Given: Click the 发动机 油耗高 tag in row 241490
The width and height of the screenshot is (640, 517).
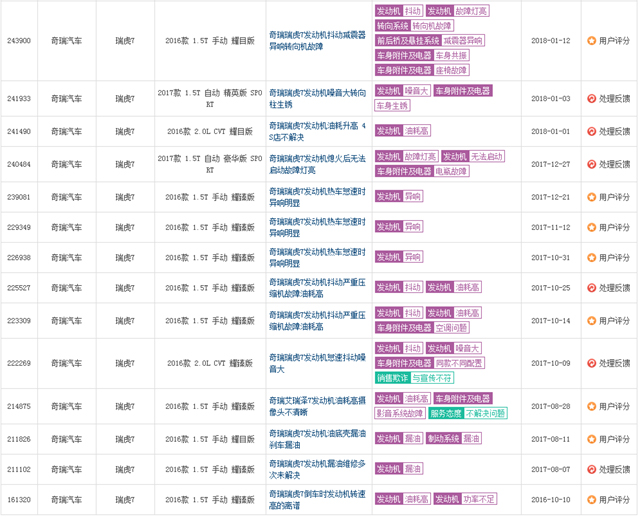Looking at the screenshot, I should [x=402, y=131].
